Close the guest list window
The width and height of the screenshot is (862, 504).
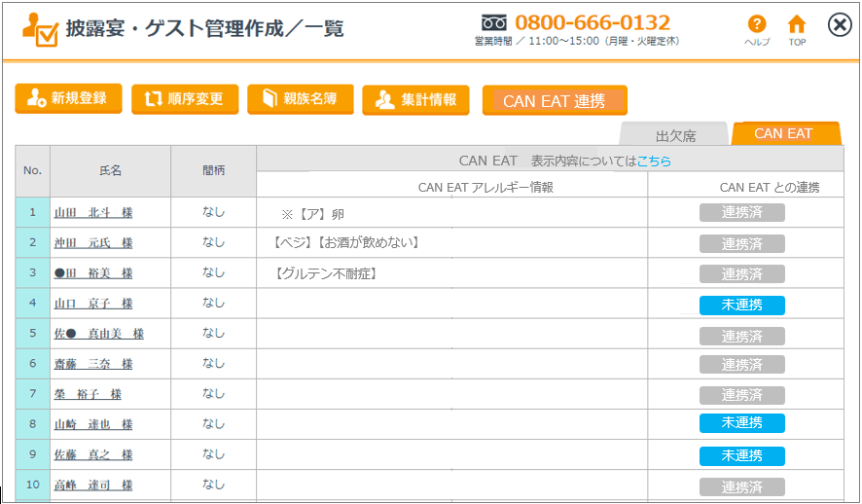coord(840,25)
